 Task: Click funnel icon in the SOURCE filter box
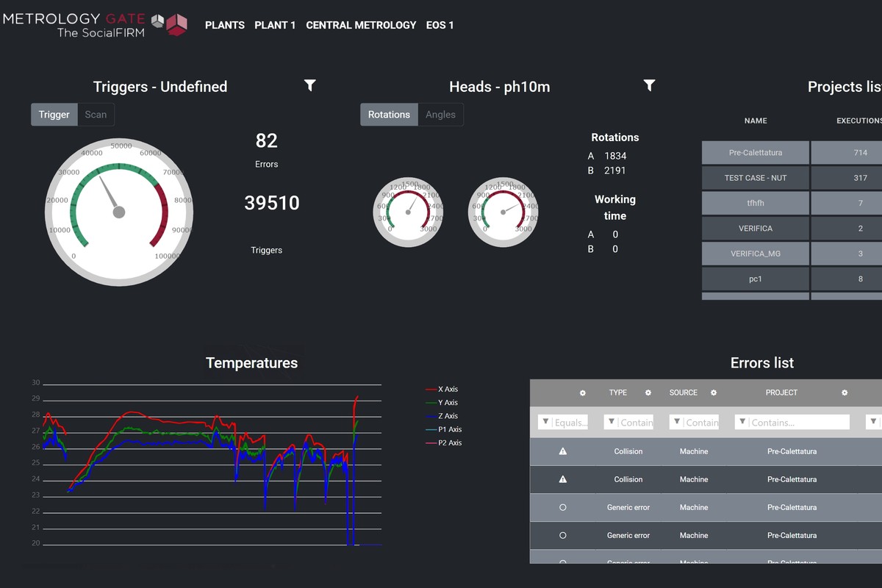(x=677, y=422)
